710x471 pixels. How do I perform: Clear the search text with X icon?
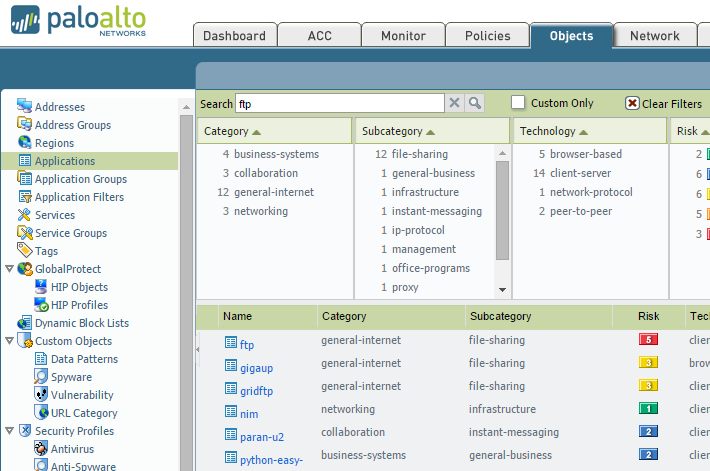coord(454,103)
